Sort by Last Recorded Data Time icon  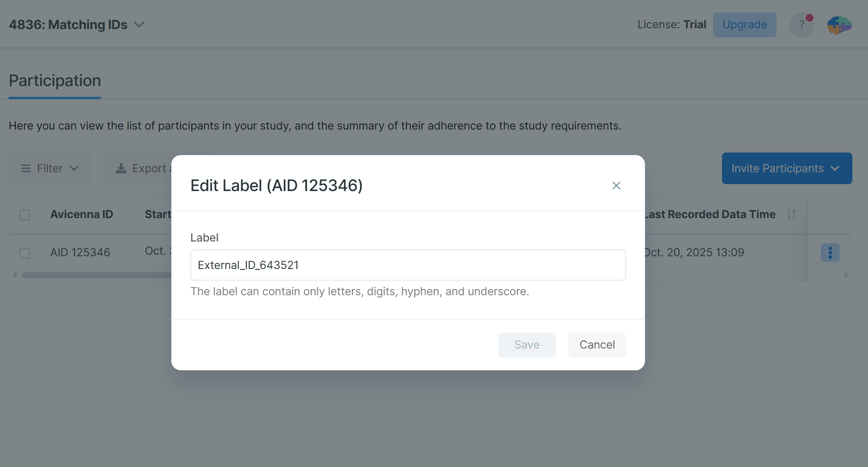click(x=791, y=214)
